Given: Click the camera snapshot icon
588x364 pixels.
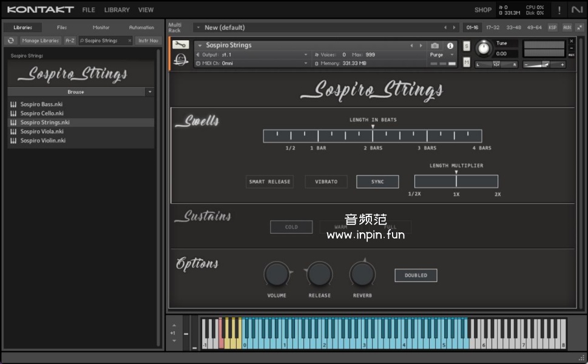Looking at the screenshot, I should point(434,45).
